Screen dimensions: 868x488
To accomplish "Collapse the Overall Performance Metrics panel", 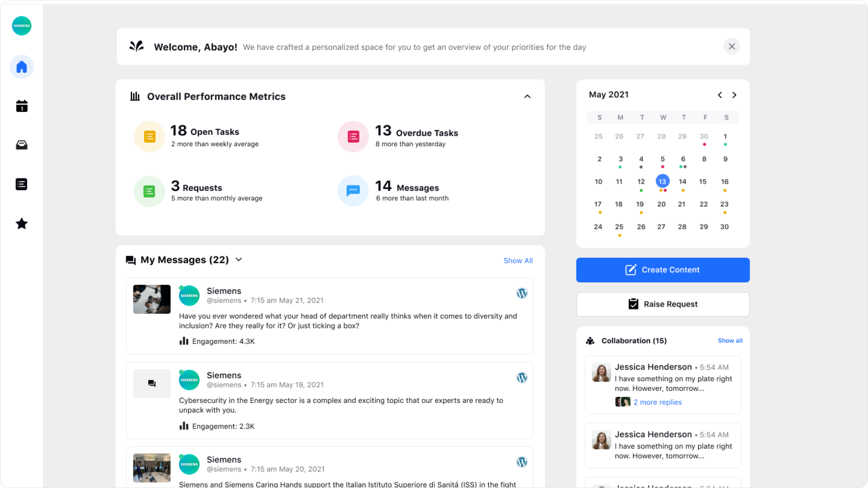I will point(527,96).
